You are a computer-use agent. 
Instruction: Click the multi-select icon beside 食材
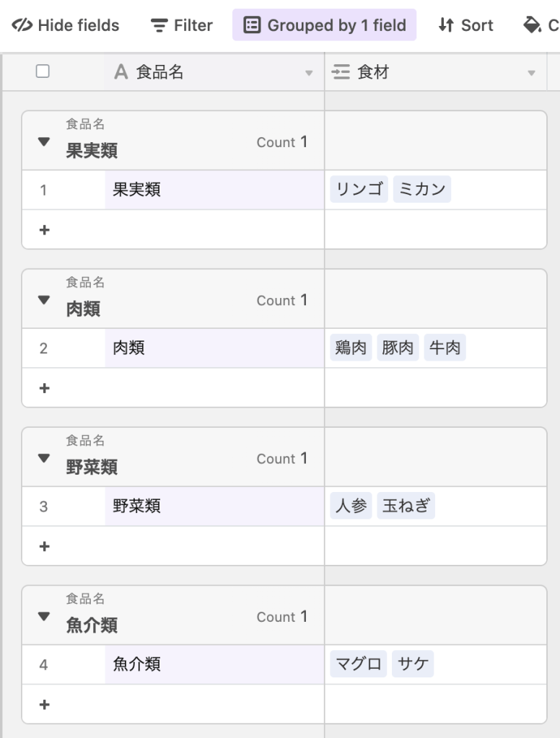(x=341, y=72)
